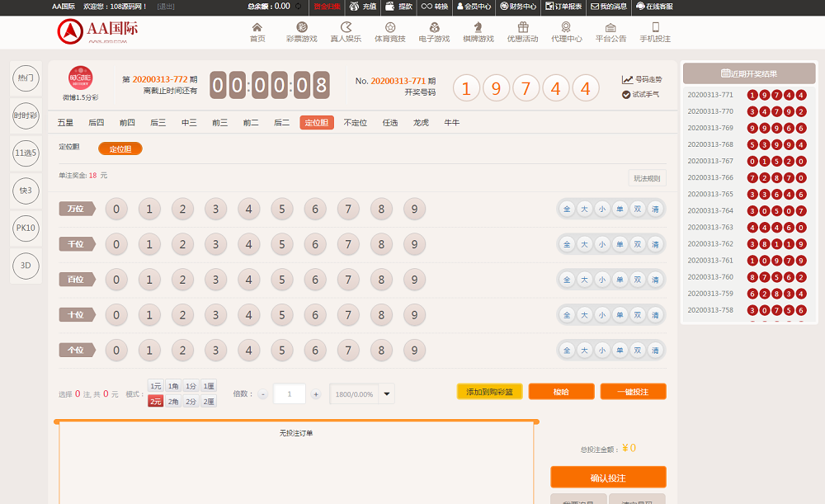Open 手机投注 mobile betting icon

pos(655,32)
